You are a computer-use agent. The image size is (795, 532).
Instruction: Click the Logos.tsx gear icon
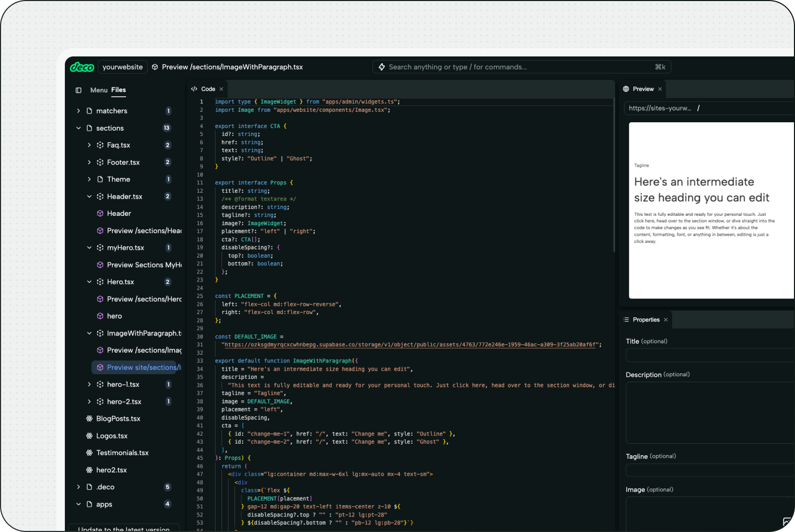click(89, 436)
